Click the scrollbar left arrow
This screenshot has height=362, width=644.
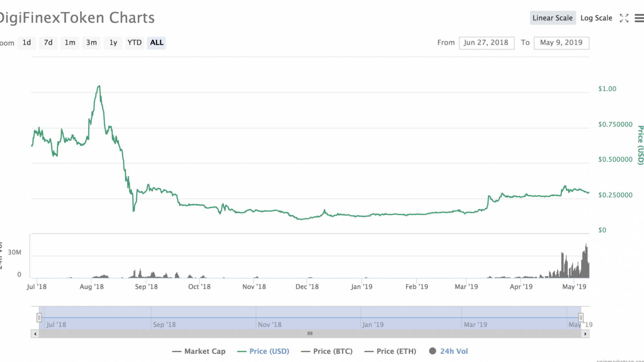coord(35,334)
